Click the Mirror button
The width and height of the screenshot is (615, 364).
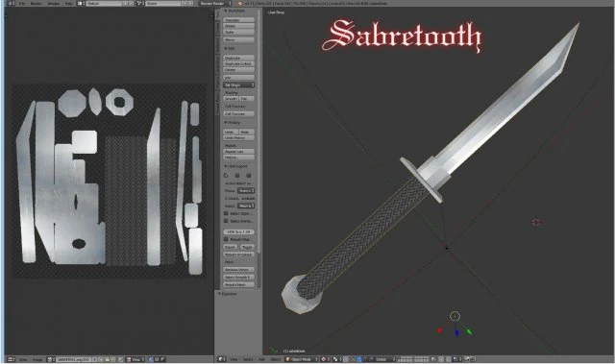(238, 40)
